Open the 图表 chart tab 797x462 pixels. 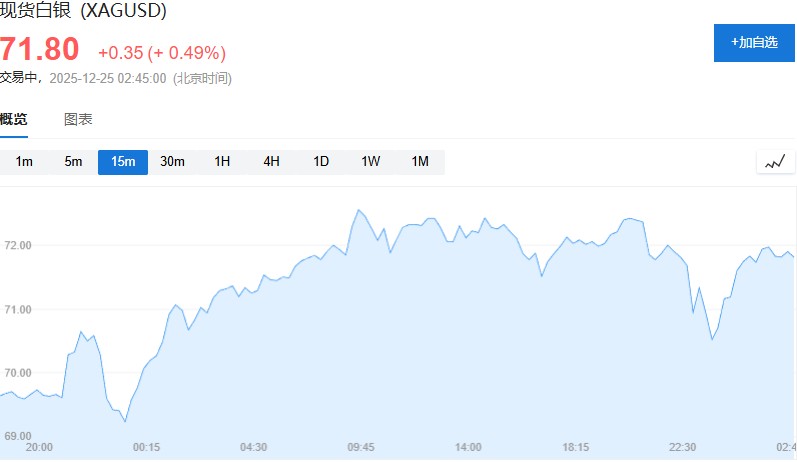[x=78, y=119]
